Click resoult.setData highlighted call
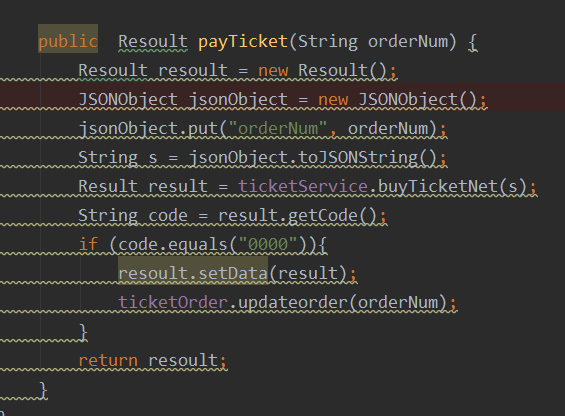 coord(193,273)
